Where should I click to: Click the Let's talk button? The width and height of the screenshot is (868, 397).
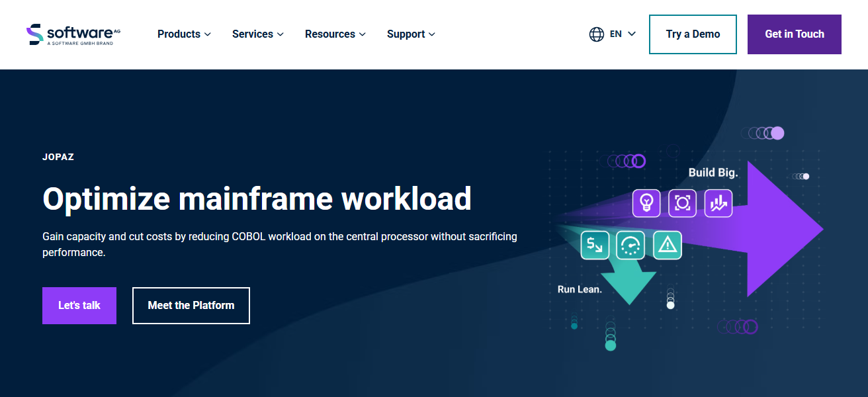(79, 305)
